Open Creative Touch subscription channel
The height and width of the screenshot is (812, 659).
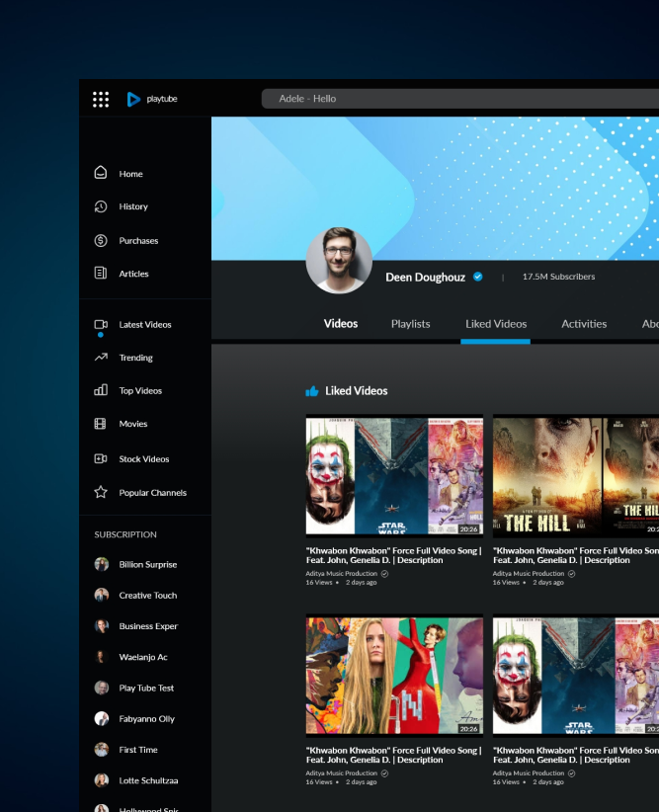tap(147, 596)
